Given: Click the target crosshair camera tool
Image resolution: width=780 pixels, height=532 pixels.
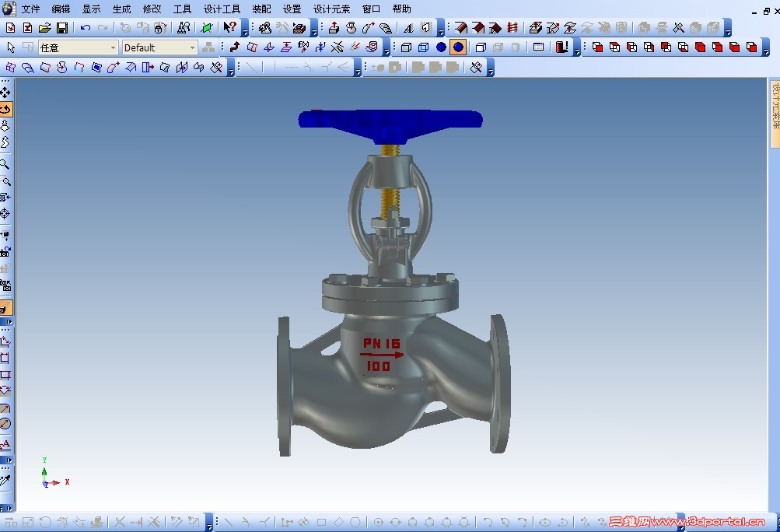Looking at the screenshot, I should coord(5,214).
